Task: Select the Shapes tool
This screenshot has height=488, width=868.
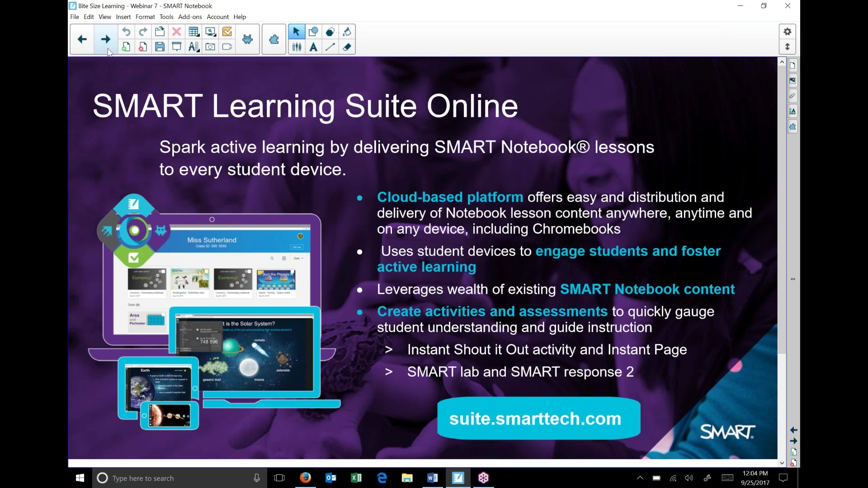Action: coord(313,32)
